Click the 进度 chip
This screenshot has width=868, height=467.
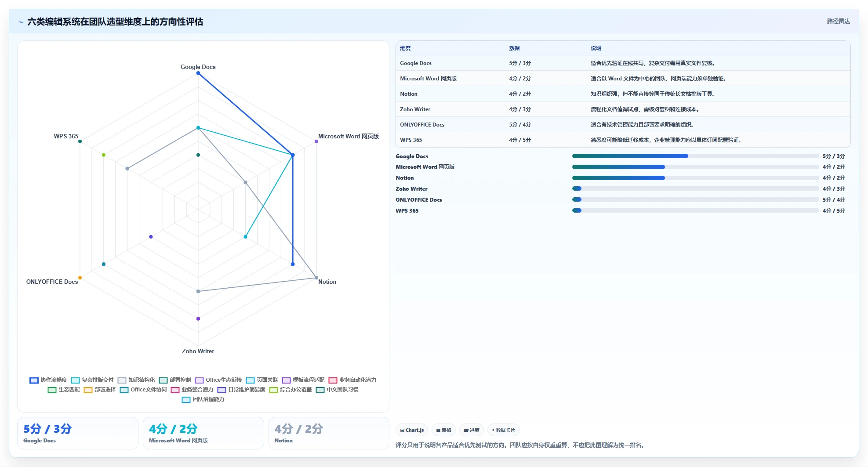click(x=472, y=430)
